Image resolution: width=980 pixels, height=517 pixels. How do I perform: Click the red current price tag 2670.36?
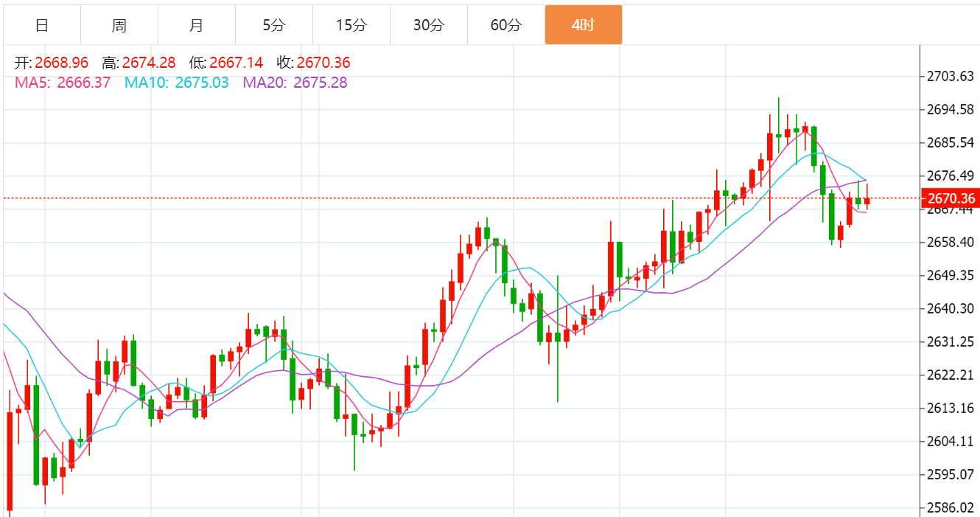pos(951,198)
